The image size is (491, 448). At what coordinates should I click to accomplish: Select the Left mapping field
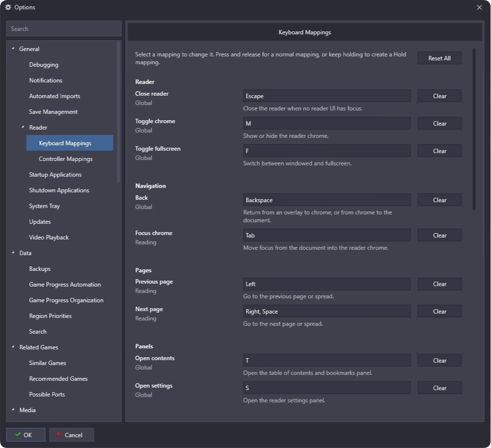327,284
